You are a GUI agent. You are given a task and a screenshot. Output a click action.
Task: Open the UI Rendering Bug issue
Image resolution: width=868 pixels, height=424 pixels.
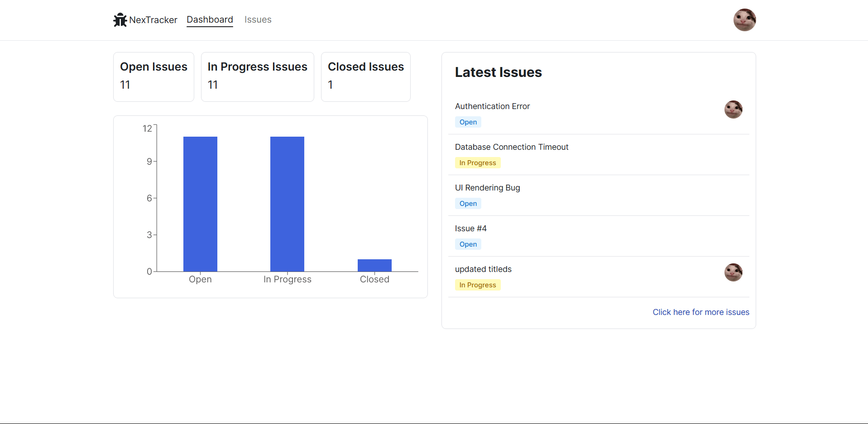[x=487, y=188]
